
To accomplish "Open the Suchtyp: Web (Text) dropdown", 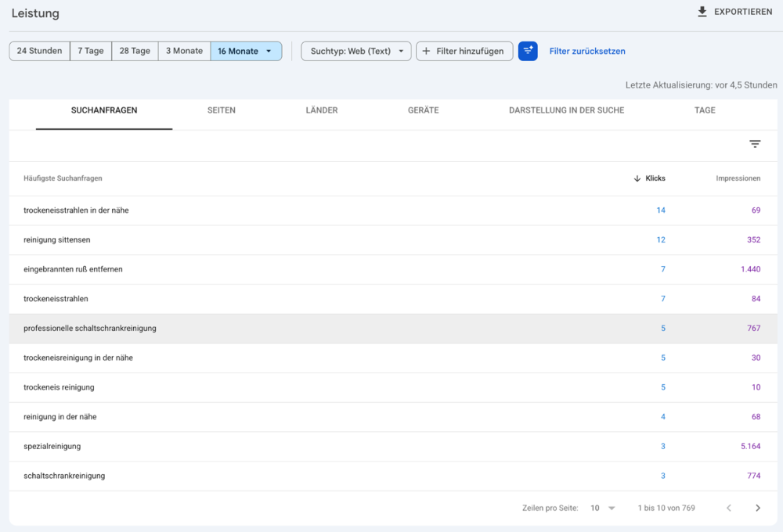I will click(356, 51).
